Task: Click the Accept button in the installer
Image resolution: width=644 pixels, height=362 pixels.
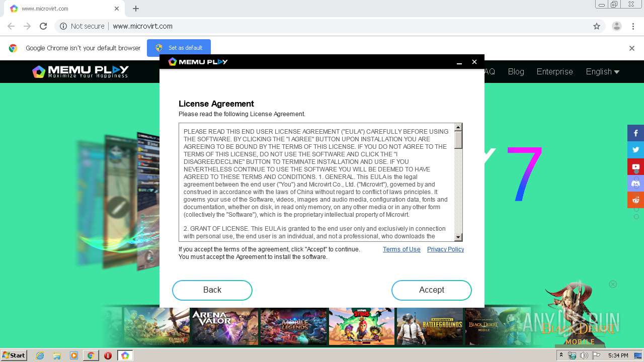Action: 431,290
